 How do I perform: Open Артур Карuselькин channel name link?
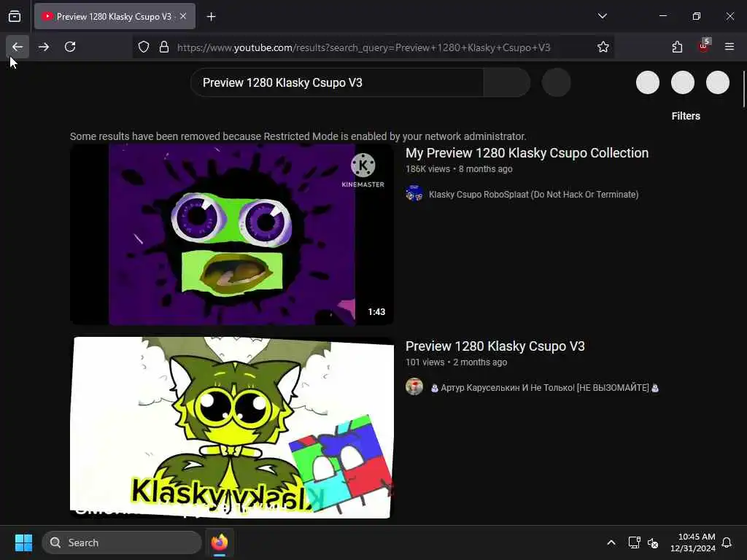tap(545, 388)
